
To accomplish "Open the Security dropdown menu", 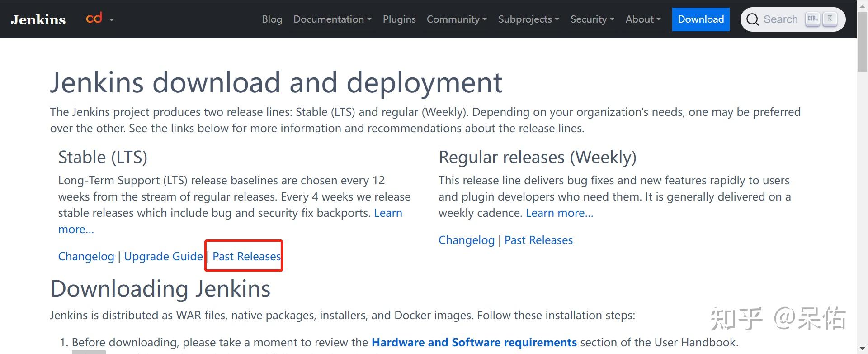I will tap(592, 19).
